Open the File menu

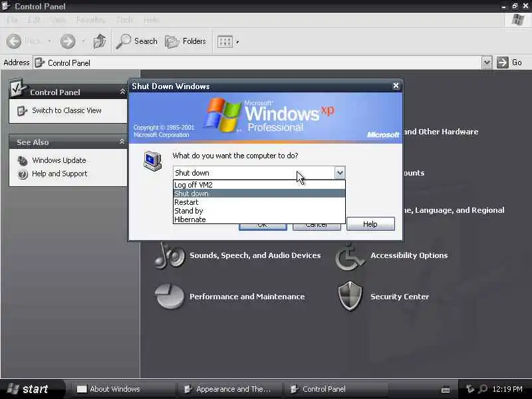[12, 20]
